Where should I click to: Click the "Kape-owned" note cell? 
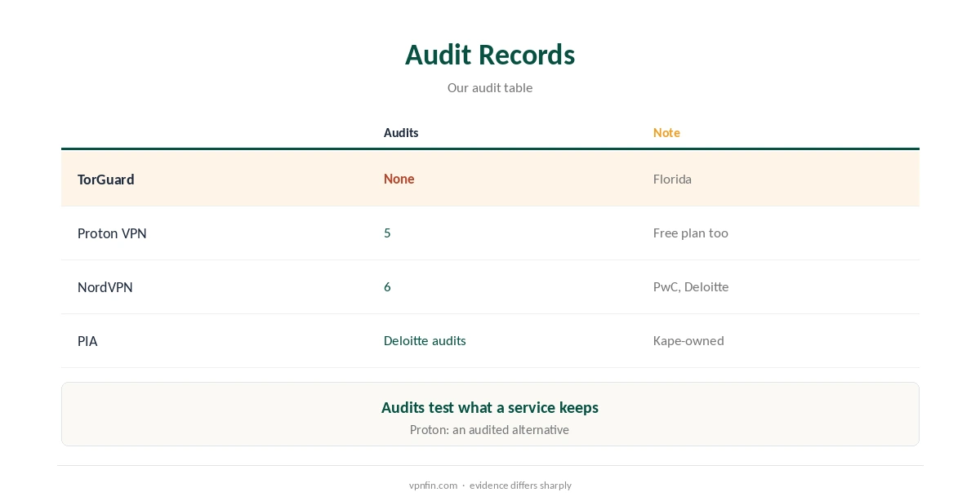(688, 340)
